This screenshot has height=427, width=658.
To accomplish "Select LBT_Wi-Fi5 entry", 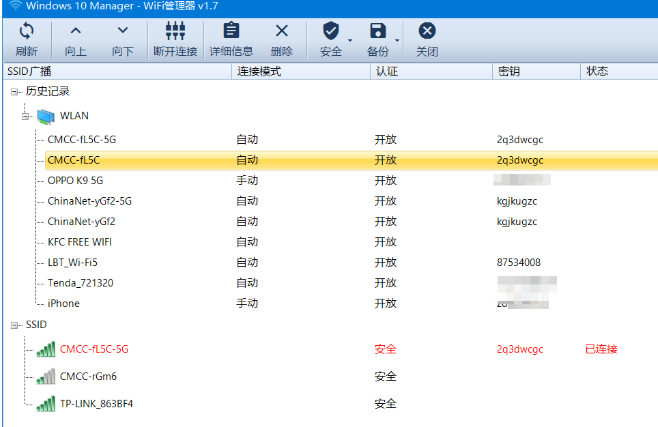I will coord(73,263).
